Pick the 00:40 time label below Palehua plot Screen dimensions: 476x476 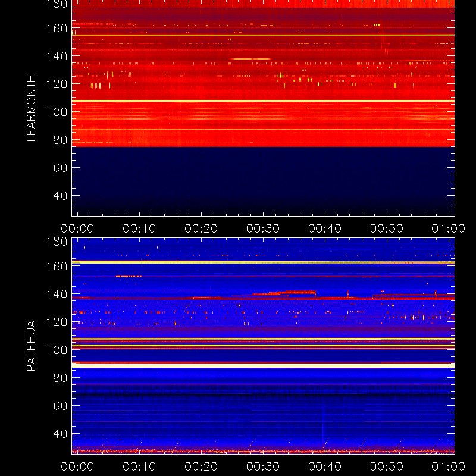point(325,466)
